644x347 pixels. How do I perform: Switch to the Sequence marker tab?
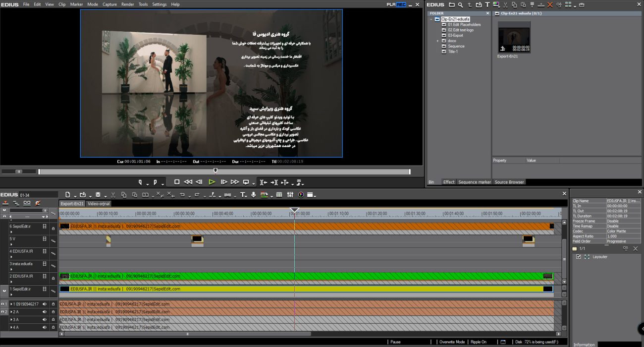click(475, 182)
